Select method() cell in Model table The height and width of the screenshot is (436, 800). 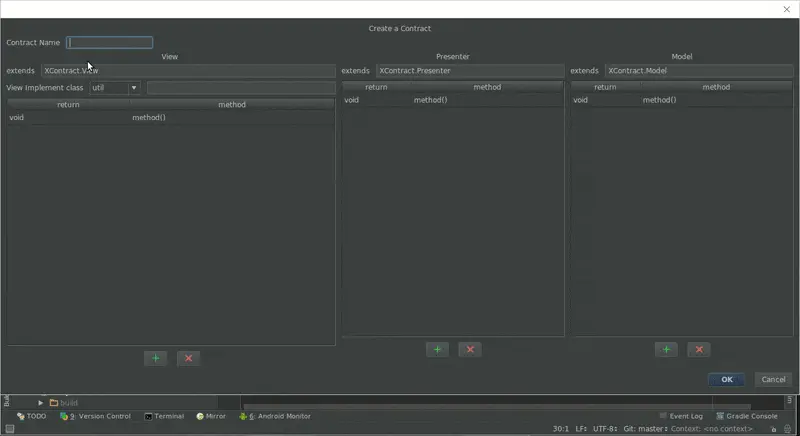[x=716, y=100]
